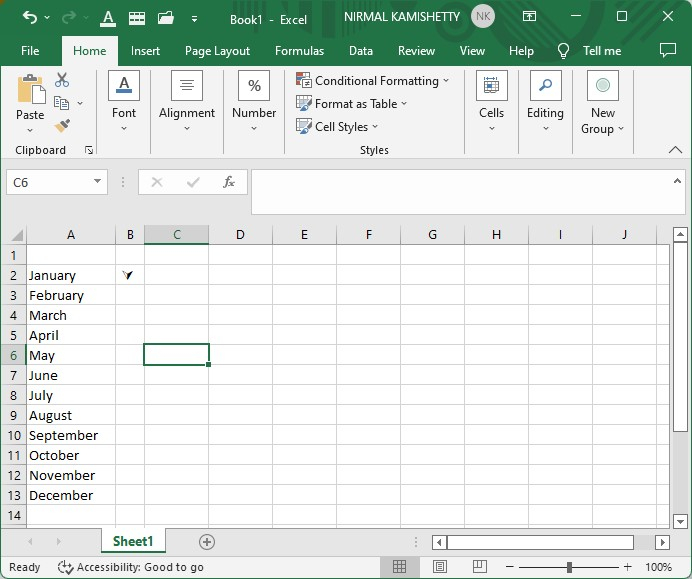Click the Open folder icon in quick access toolbar
The height and width of the screenshot is (579, 692).
tap(166, 18)
